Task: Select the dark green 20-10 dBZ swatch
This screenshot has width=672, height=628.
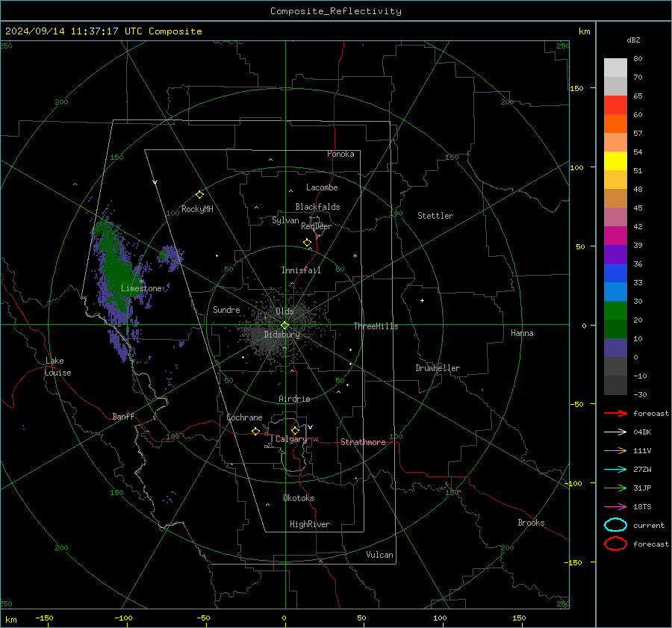Action: pyautogui.click(x=615, y=329)
